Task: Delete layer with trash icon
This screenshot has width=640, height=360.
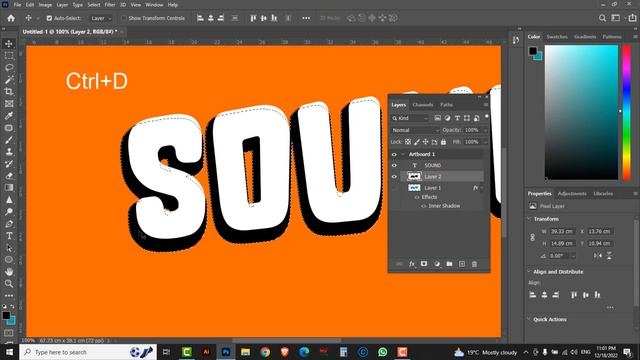Action: click(x=474, y=264)
